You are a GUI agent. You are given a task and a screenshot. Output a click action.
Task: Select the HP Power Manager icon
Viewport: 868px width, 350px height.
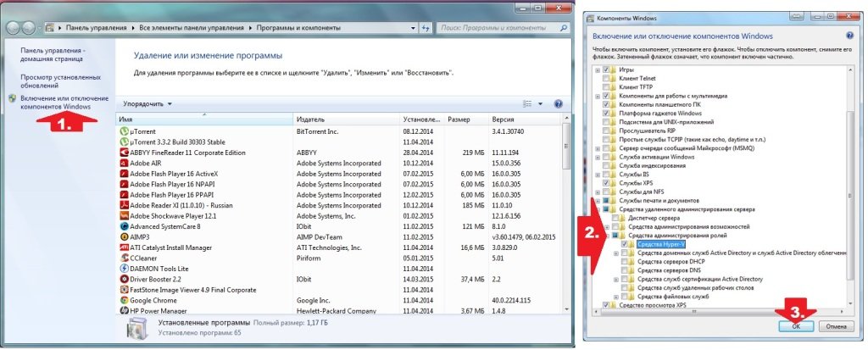coord(124,311)
